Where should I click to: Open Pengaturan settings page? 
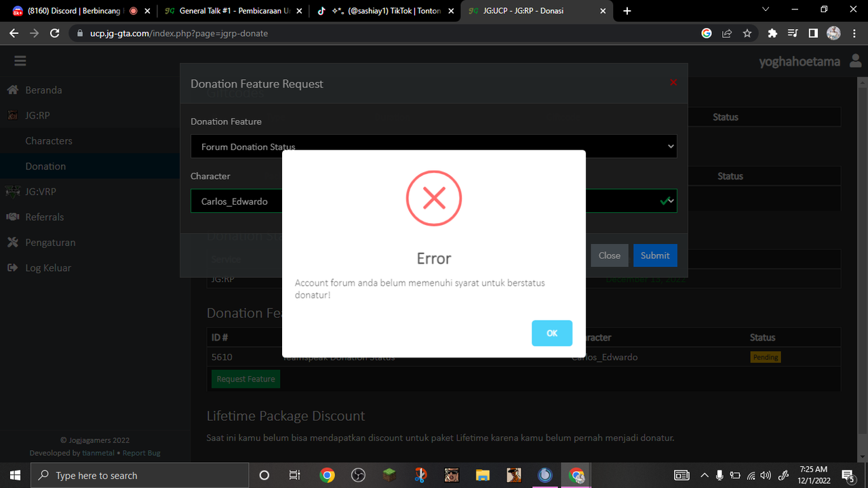click(50, 243)
